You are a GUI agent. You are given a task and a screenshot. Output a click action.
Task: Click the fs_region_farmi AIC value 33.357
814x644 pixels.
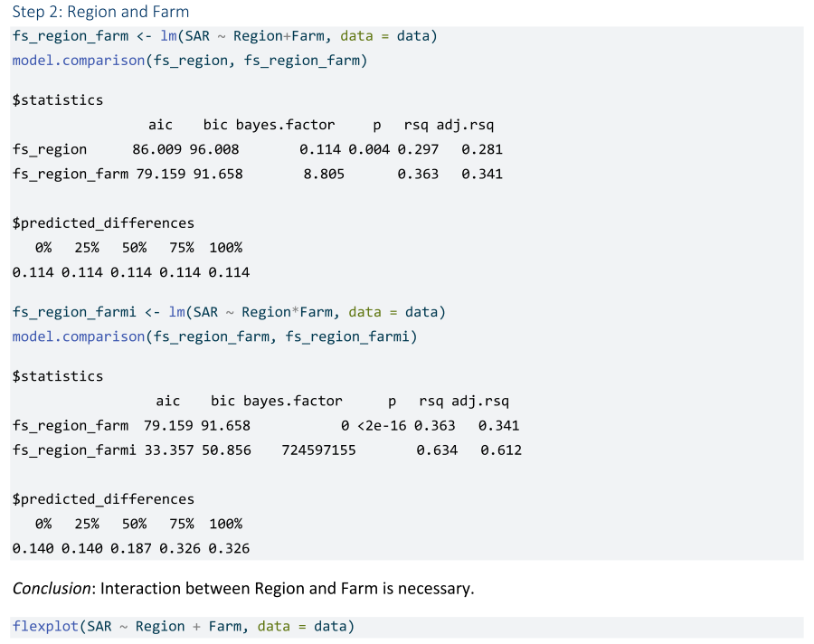(x=169, y=450)
